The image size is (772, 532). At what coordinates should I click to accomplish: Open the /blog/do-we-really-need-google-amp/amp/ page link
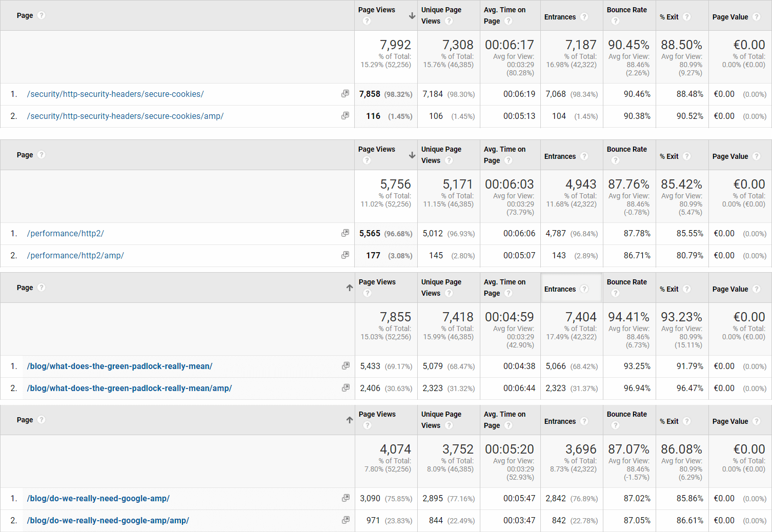pyautogui.click(x=108, y=521)
